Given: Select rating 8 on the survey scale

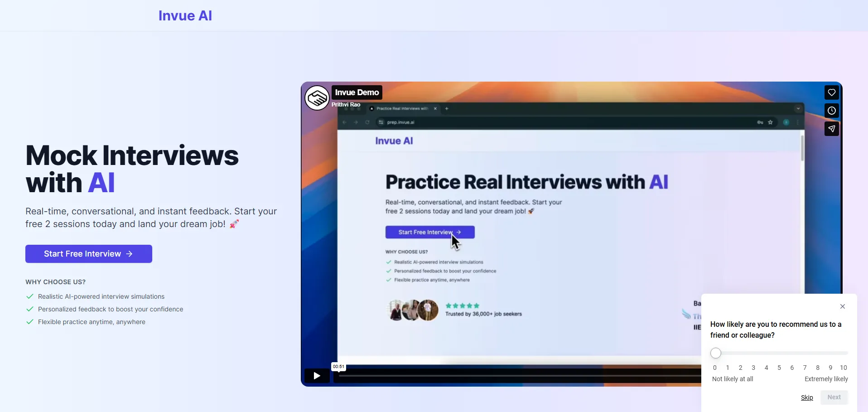Looking at the screenshot, I should pos(818,368).
